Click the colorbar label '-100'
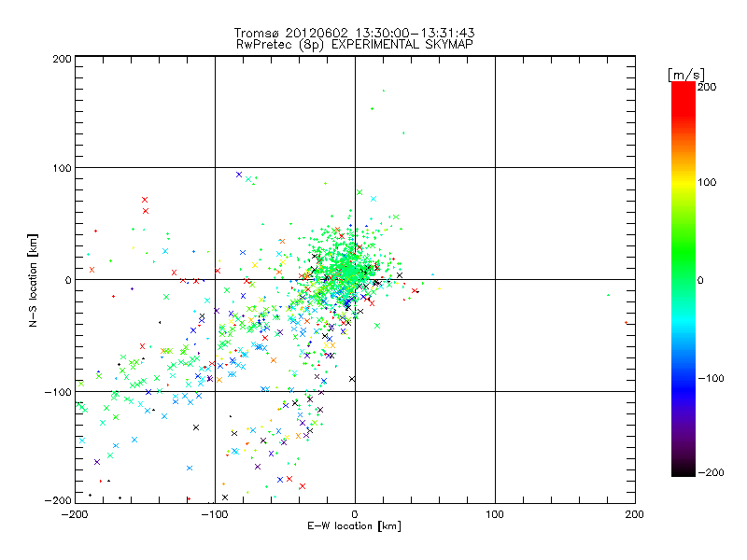 coord(711,378)
